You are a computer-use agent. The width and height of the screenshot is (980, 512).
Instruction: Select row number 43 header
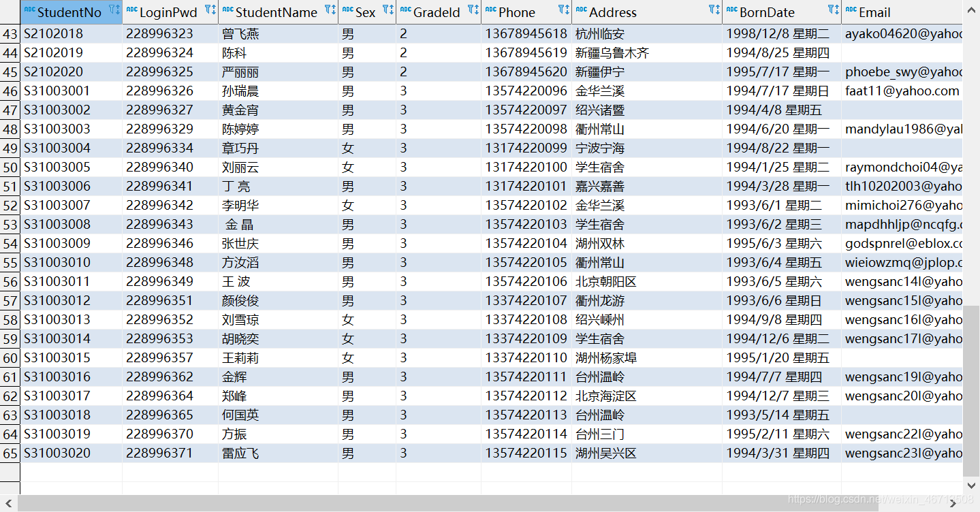coord(10,33)
